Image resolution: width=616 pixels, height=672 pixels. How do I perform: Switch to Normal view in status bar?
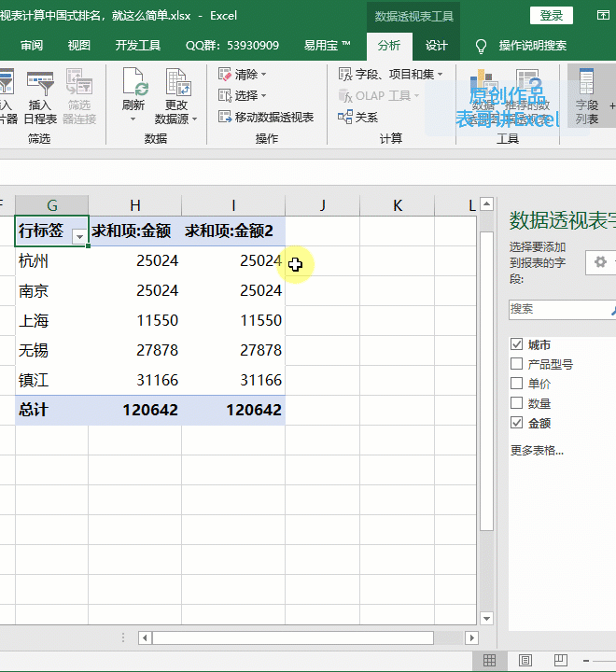[x=490, y=661]
